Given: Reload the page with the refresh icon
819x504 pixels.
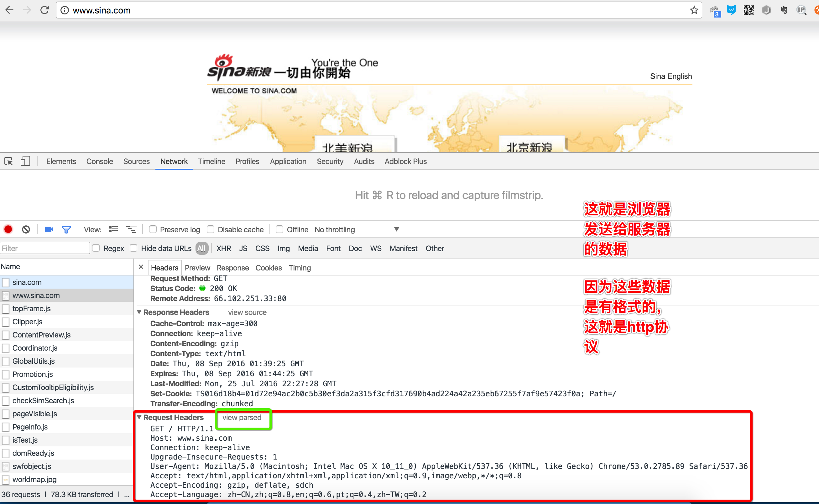Looking at the screenshot, I should pos(44,10).
